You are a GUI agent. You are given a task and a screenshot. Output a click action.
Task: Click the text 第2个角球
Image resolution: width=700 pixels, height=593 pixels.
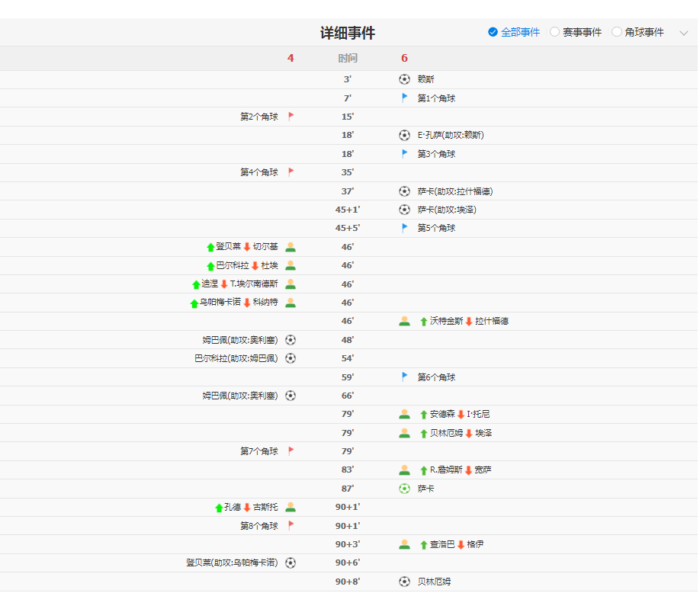point(259,117)
